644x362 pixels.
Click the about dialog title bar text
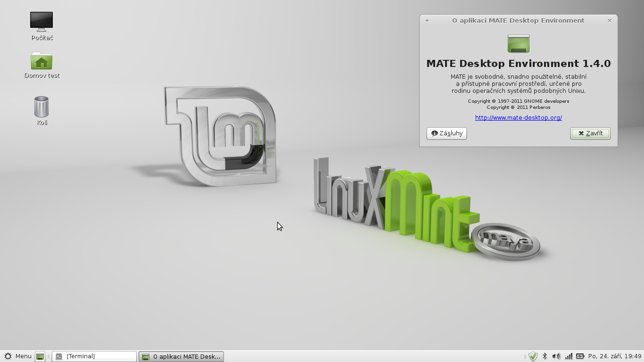coord(518,21)
